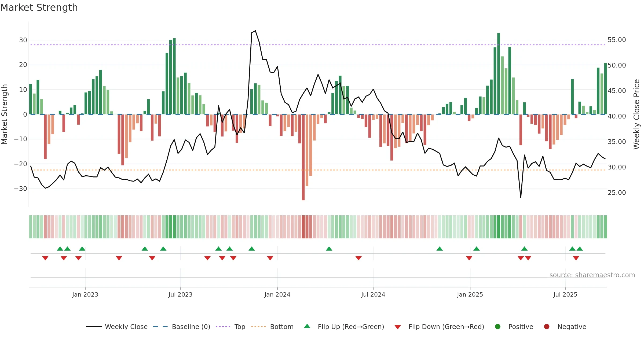Click the Market Strength chart title
The height and width of the screenshot is (362, 644).
(39, 8)
